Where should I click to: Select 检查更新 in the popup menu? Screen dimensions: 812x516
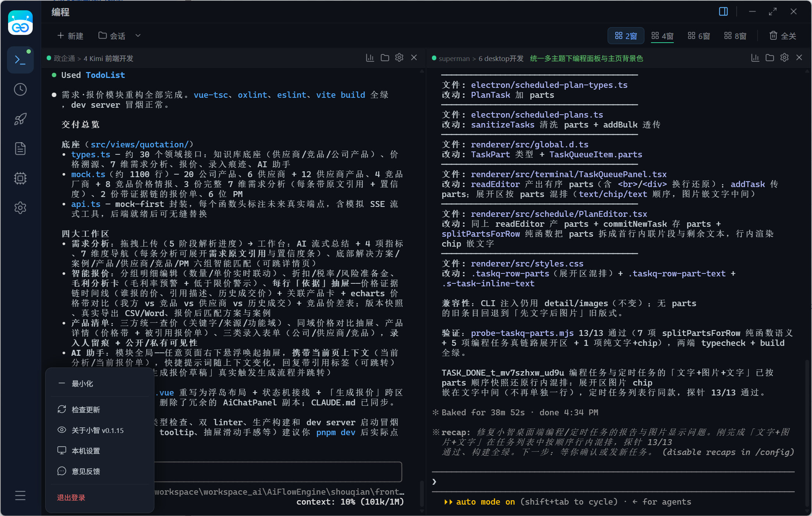tap(100, 409)
